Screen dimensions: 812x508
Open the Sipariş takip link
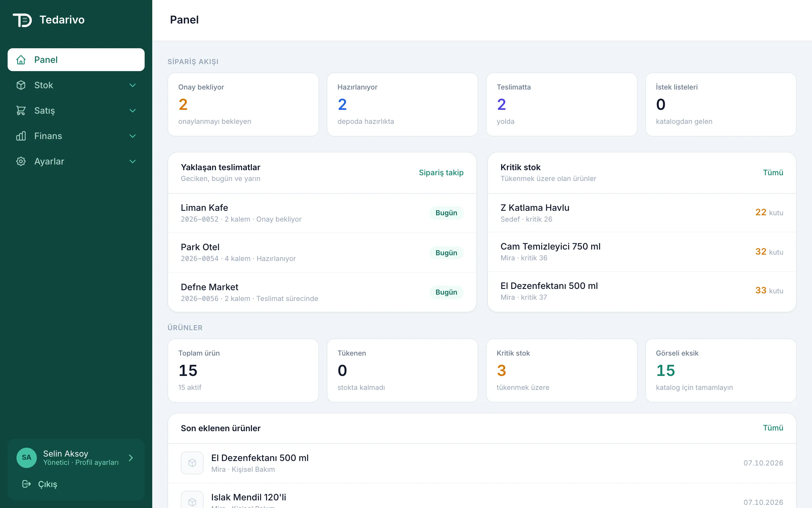pyautogui.click(x=441, y=173)
